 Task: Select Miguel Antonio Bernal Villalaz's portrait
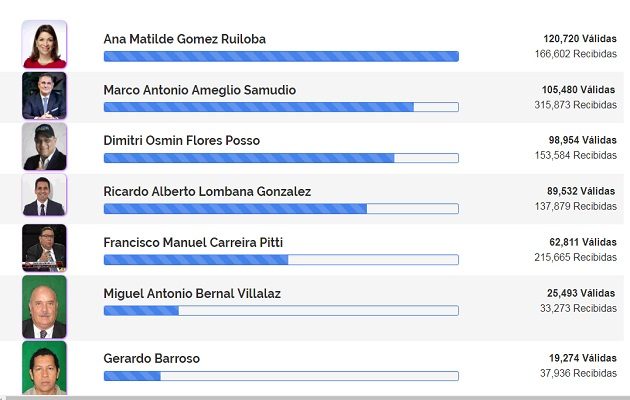[x=44, y=307]
